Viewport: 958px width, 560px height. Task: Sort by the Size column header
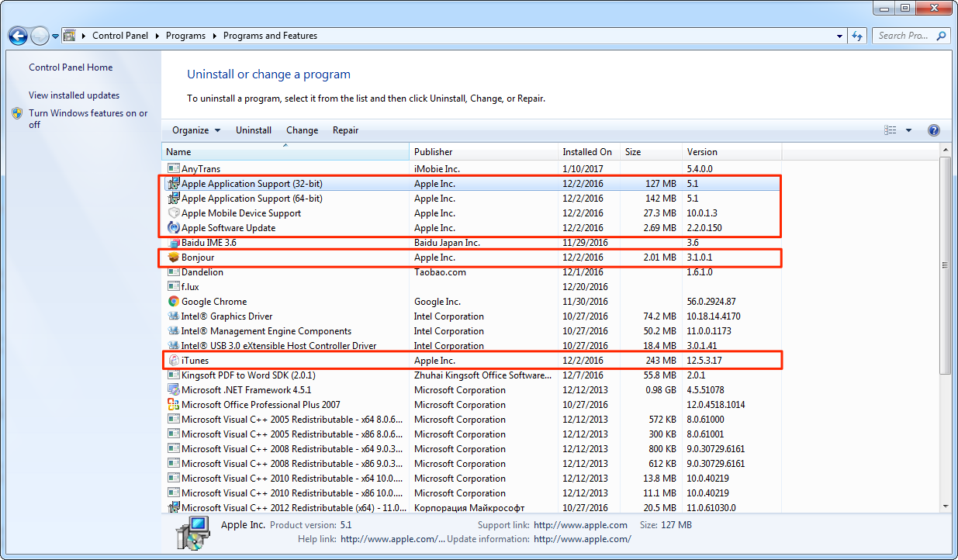[651, 152]
